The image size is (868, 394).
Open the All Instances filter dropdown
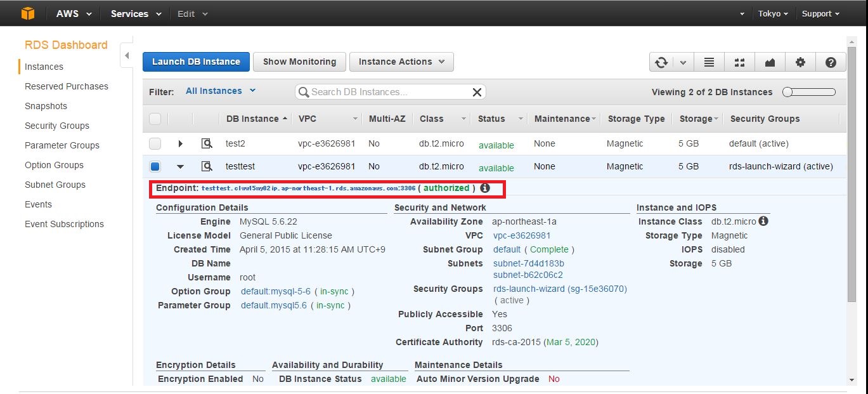tap(221, 91)
